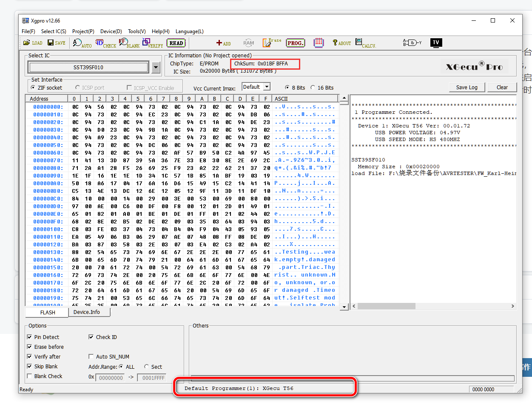The image size is (532, 404).
Task: Click the LOAD file toolbar icon
Action: pyautogui.click(x=33, y=43)
